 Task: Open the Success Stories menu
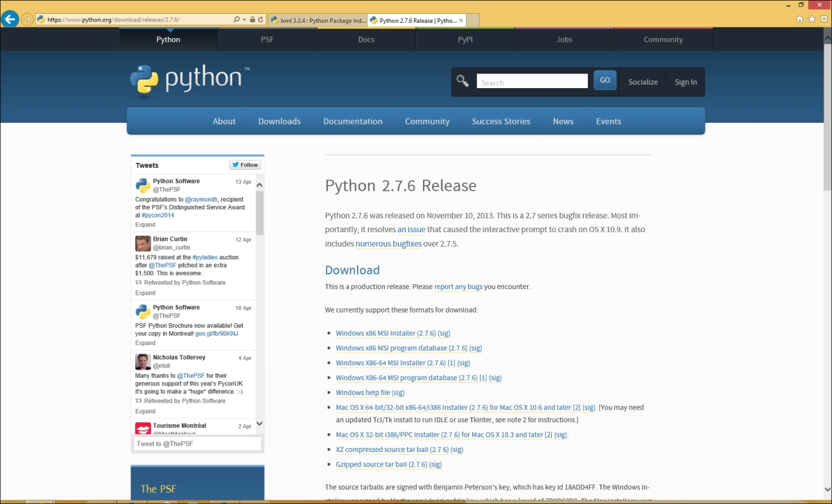501,121
